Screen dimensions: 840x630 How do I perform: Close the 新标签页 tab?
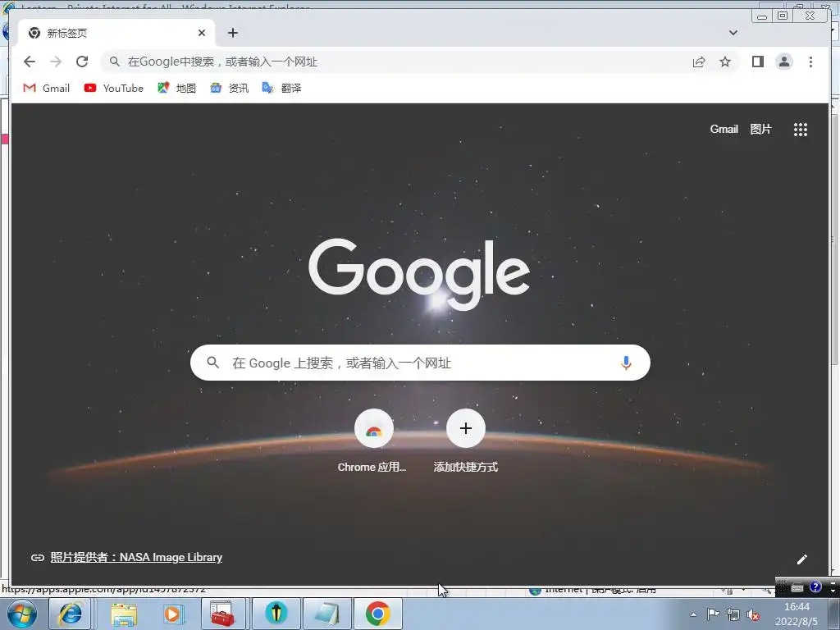(x=202, y=33)
